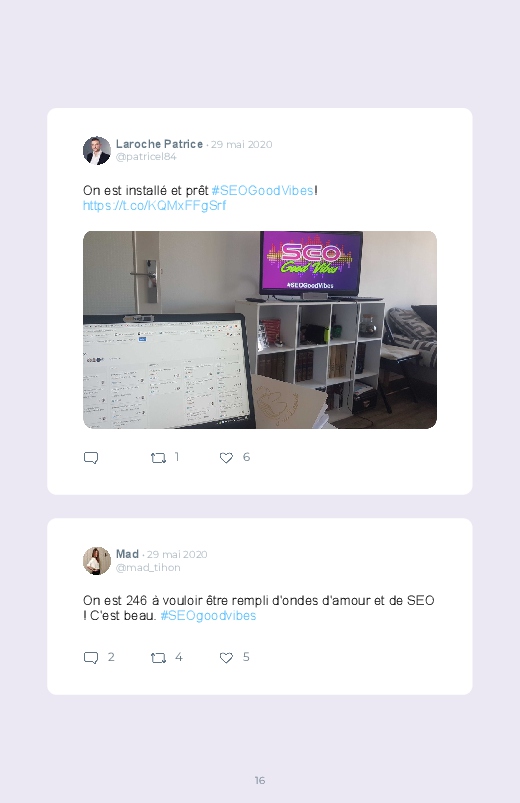
Task: Open the #SEOGoodVibes hashtag in Patrice's tweet
Action: tap(262, 191)
